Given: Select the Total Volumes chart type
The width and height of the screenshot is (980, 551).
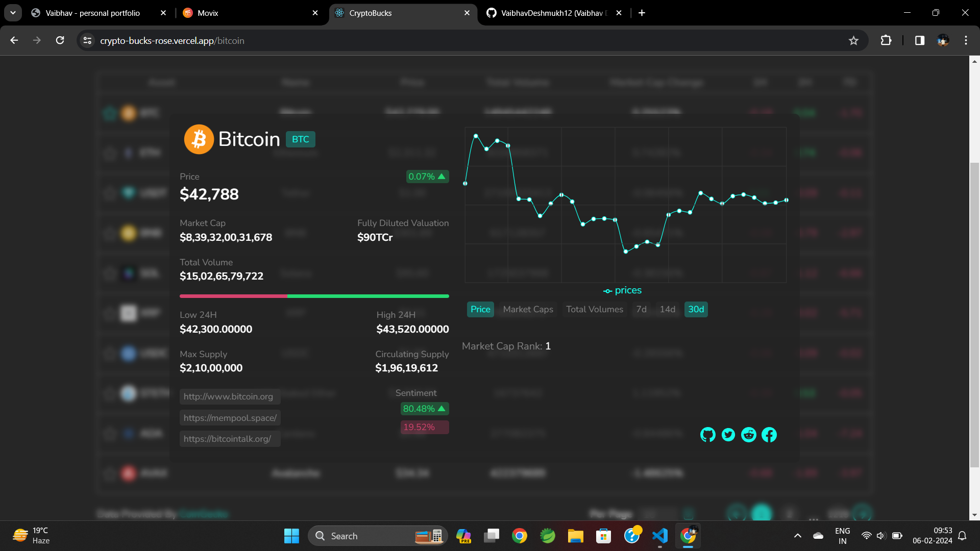Looking at the screenshot, I should pyautogui.click(x=595, y=309).
